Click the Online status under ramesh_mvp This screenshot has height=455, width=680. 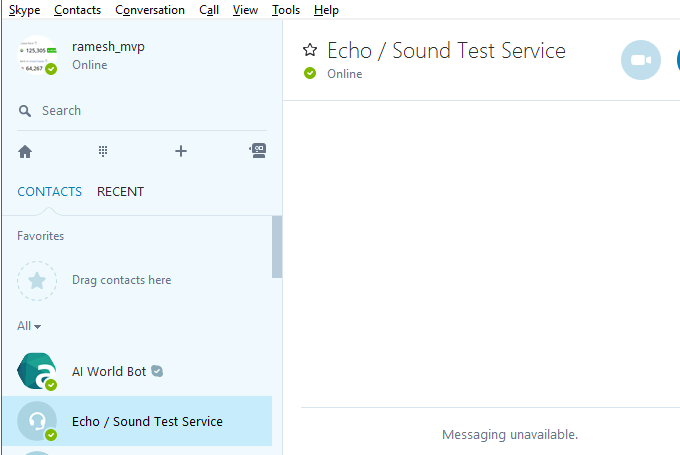tap(90, 65)
